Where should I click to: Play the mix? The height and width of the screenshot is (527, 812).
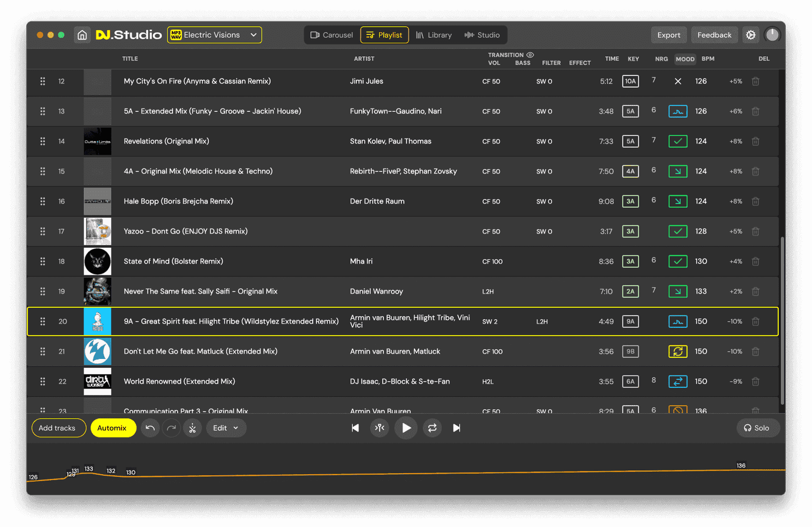click(406, 428)
